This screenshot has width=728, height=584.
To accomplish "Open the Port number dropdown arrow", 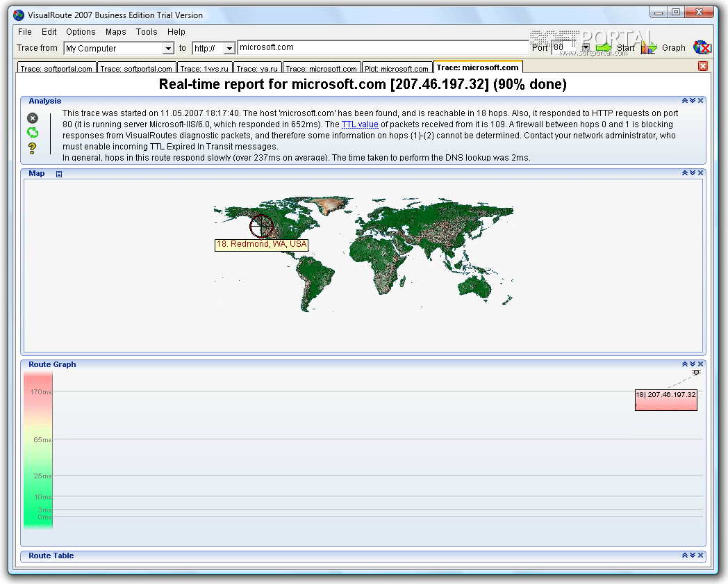I will pyautogui.click(x=586, y=47).
